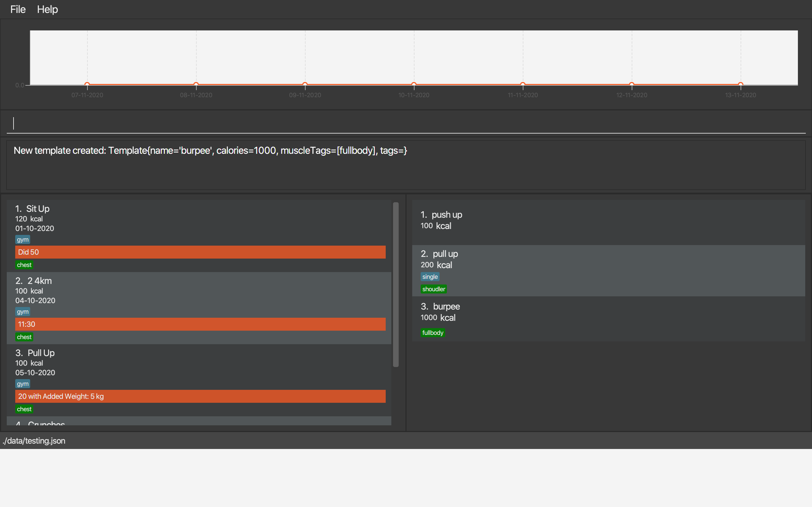Click the single tag on pull up

430,277
